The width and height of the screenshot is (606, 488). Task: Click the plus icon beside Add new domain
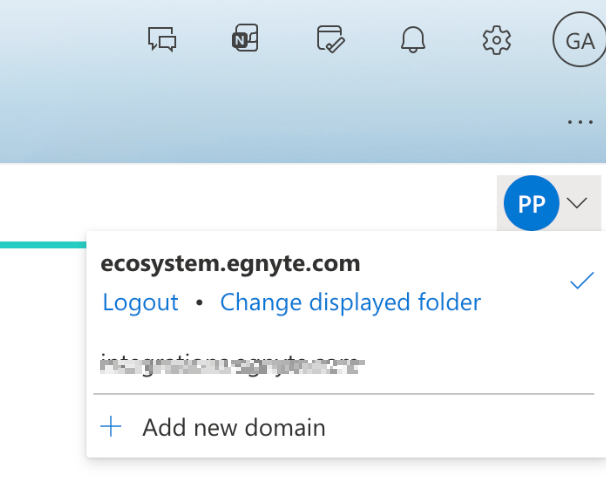click(112, 428)
